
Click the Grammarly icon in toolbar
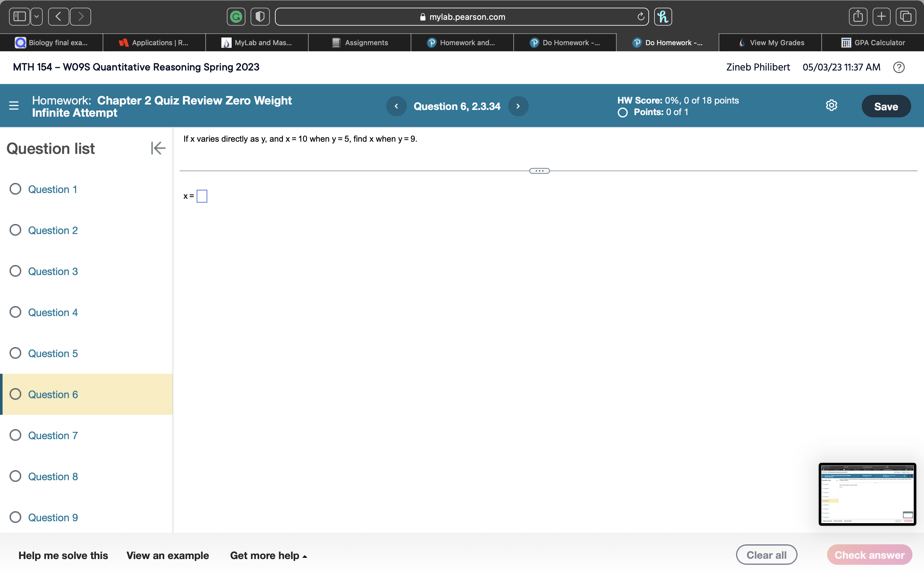click(x=236, y=16)
